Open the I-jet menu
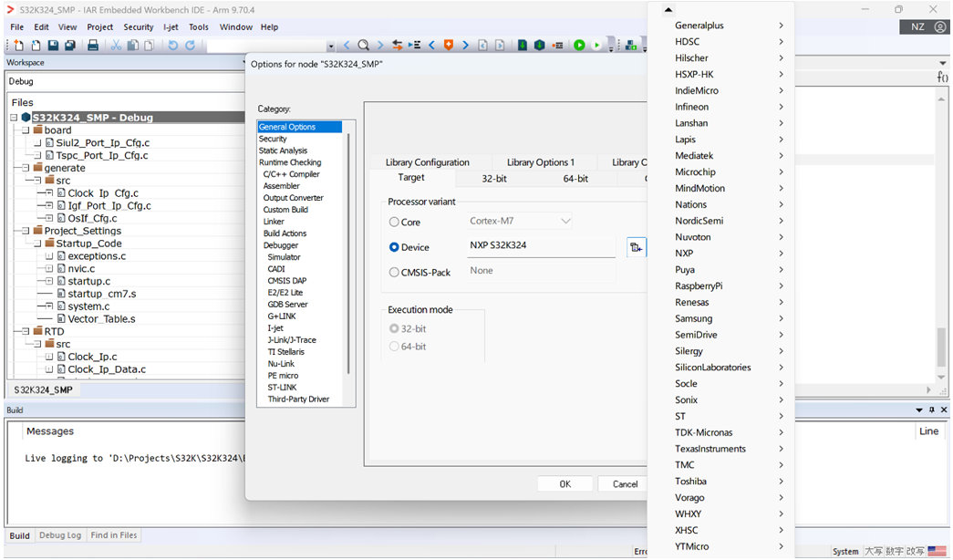Screen dimensions: 953x560 click(x=171, y=26)
